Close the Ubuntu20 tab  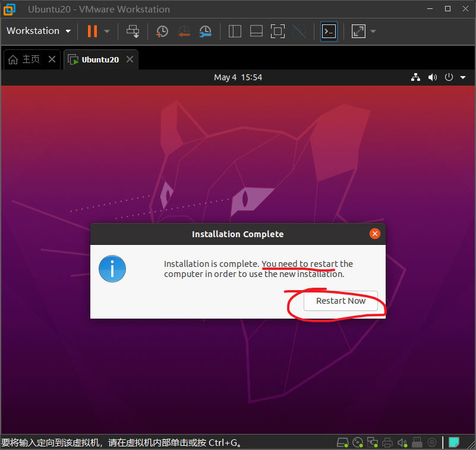click(x=130, y=59)
